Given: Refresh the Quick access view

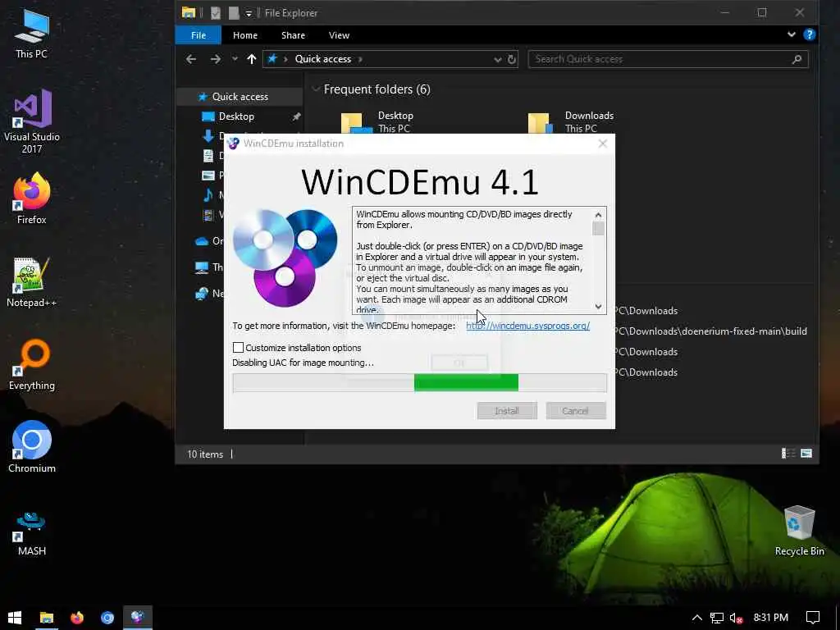Looking at the screenshot, I should 512,59.
